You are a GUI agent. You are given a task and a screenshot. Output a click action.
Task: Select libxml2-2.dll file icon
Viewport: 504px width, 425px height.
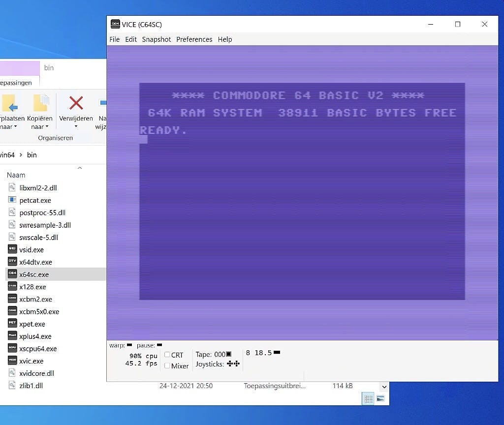point(12,187)
